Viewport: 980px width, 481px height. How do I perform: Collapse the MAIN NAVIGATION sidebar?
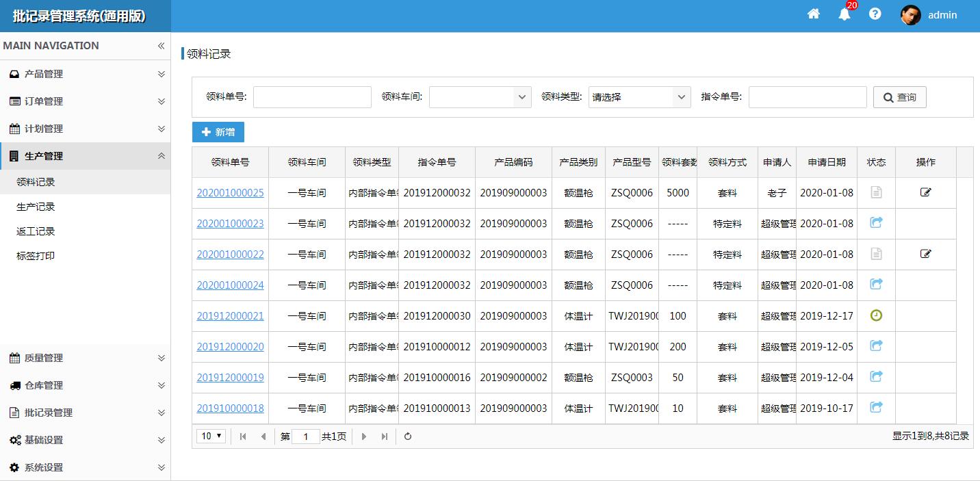click(x=161, y=46)
